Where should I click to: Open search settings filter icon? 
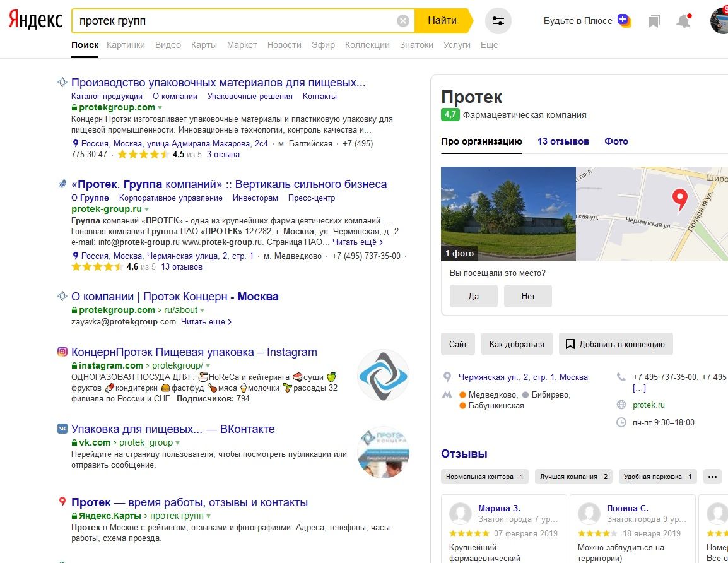click(498, 21)
